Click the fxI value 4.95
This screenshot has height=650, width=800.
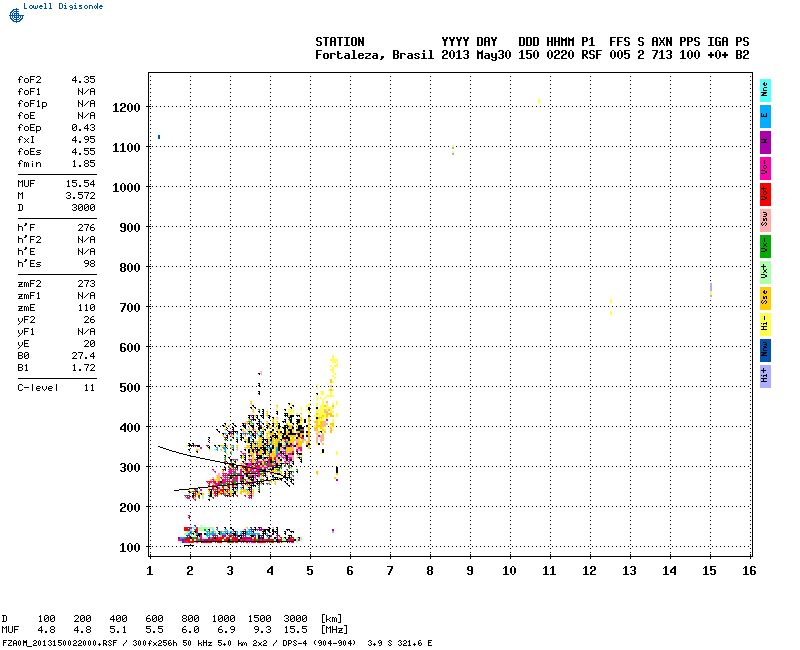[83, 140]
